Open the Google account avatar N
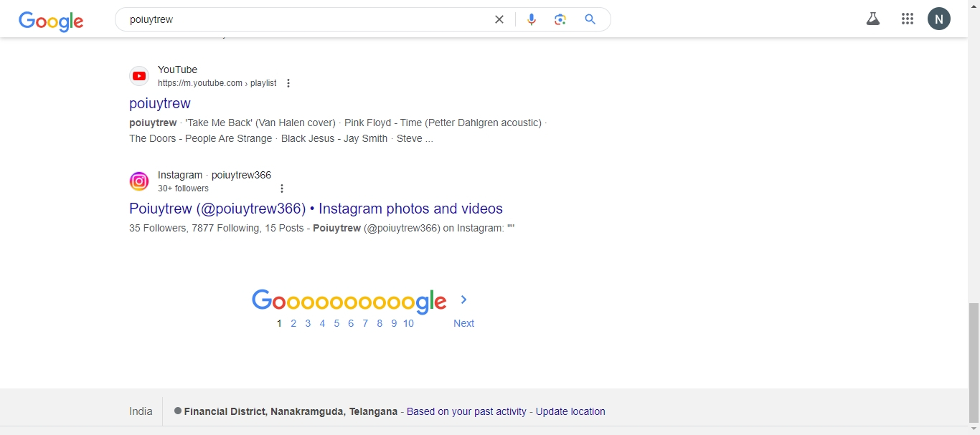This screenshot has width=980, height=435. tap(939, 19)
